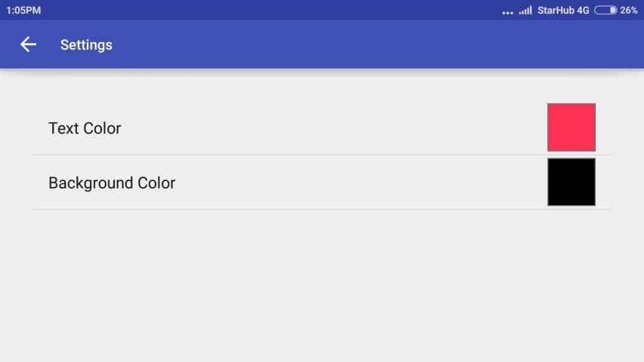Open the red Text Color swatch
The image size is (644, 362).
[x=571, y=127]
